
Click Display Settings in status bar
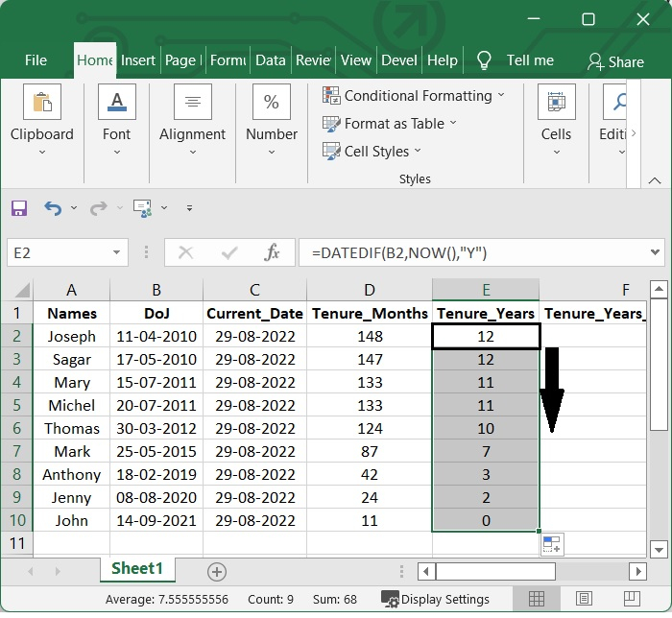(x=435, y=600)
